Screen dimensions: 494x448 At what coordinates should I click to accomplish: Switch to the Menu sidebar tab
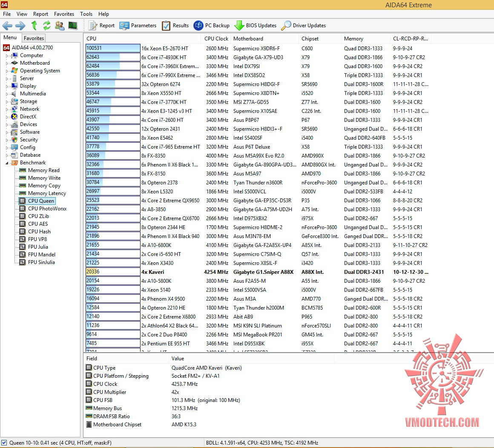[x=10, y=37]
